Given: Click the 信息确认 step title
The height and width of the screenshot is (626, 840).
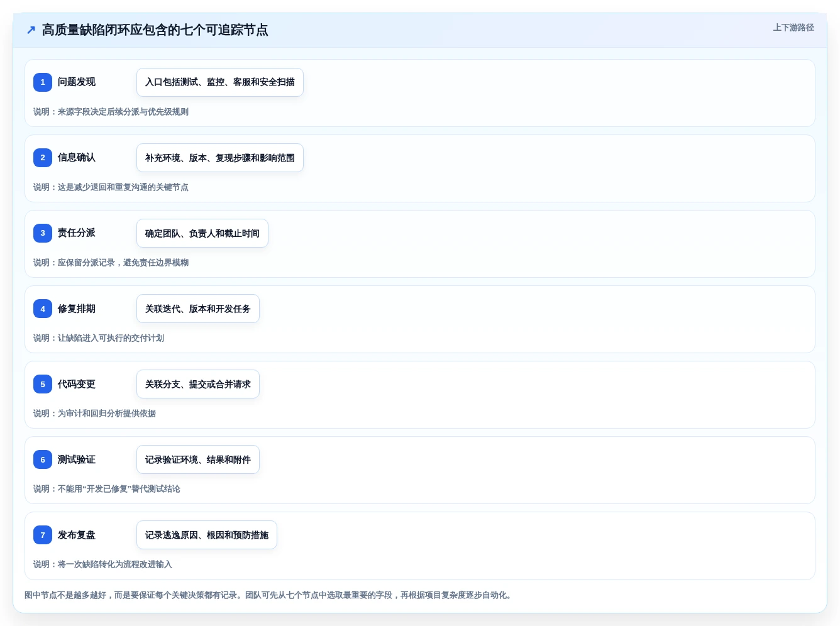Looking at the screenshot, I should pyautogui.click(x=77, y=157).
